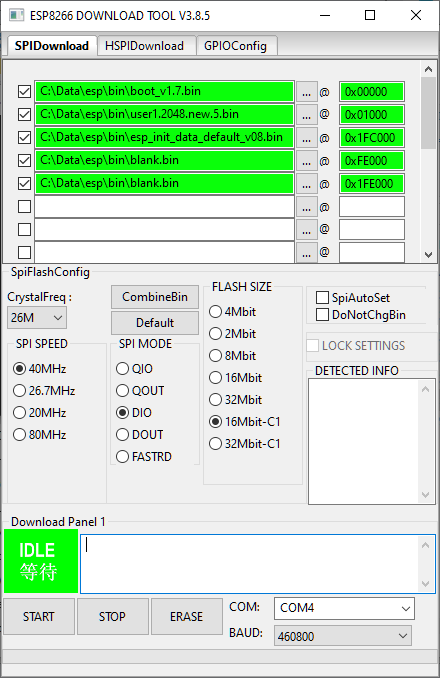Select 80MHz SPI speed
This screenshot has width=440, height=678.
pyautogui.click(x=19, y=435)
